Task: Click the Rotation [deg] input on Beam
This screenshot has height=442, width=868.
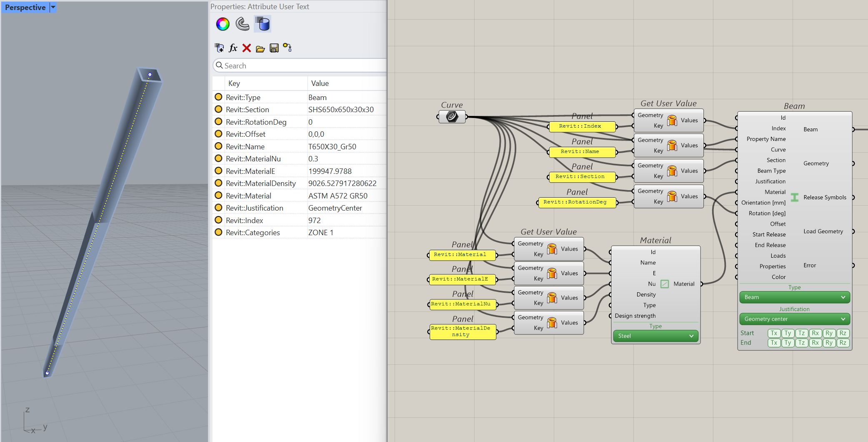Action: click(767, 213)
